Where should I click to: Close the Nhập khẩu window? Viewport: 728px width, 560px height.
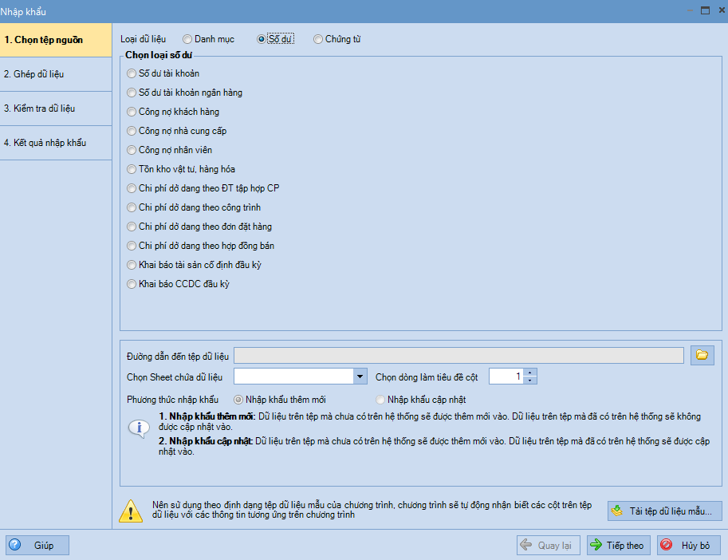click(722, 10)
